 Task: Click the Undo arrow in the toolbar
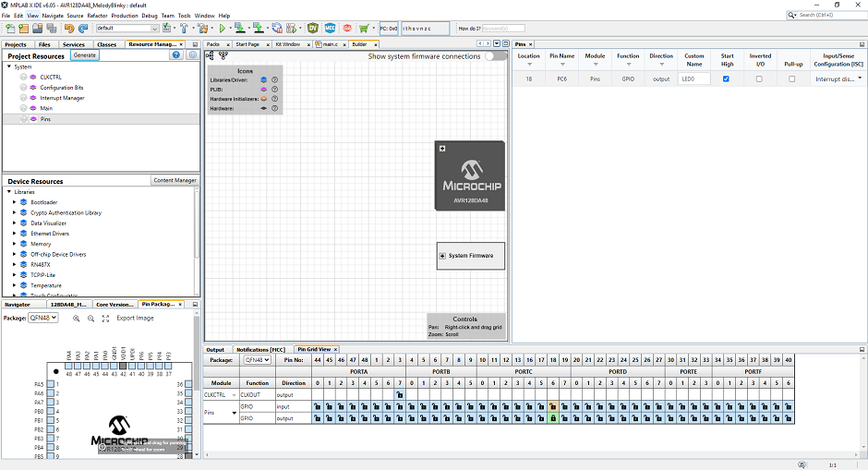(x=69, y=29)
